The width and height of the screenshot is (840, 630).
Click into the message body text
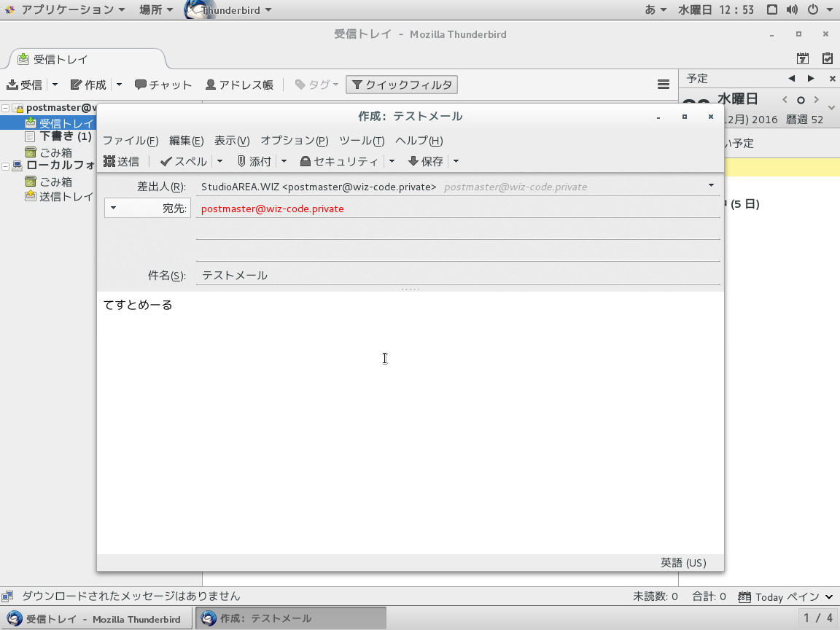tap(138, 305)
